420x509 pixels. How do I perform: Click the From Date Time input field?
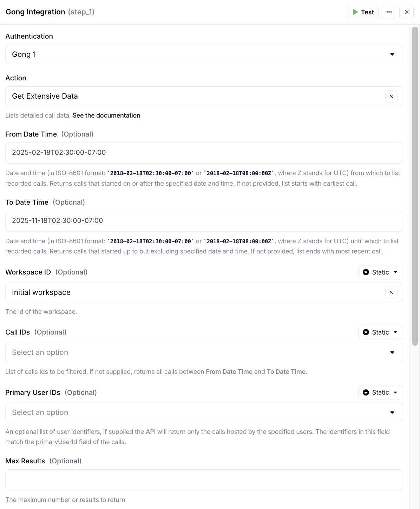tap(204, 153)
